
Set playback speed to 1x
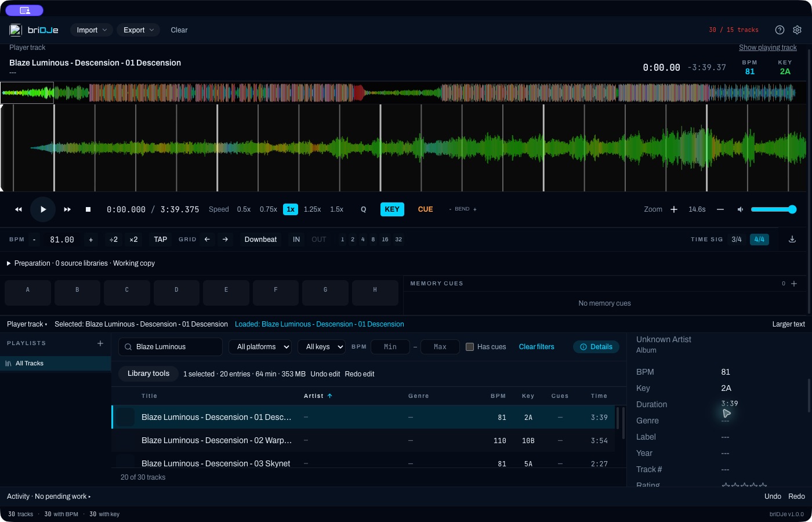291,209
